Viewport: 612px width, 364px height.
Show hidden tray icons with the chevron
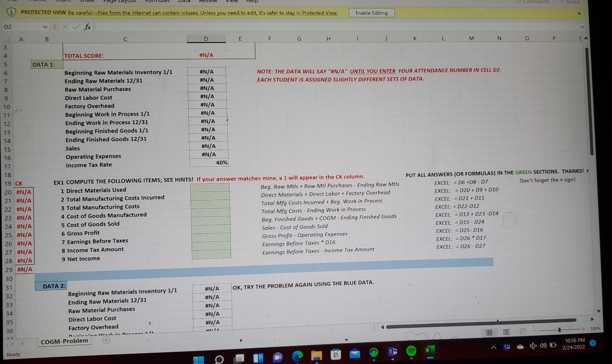493,348
